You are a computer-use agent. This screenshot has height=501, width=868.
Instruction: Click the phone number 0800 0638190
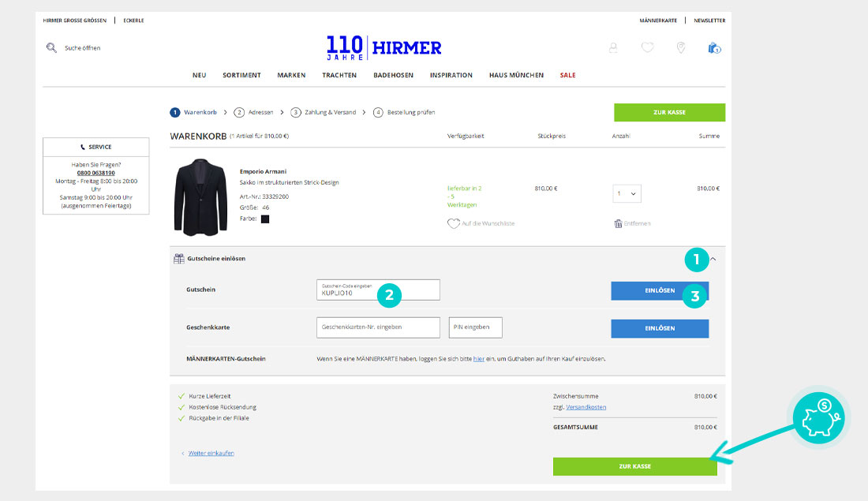pos(95,173)
